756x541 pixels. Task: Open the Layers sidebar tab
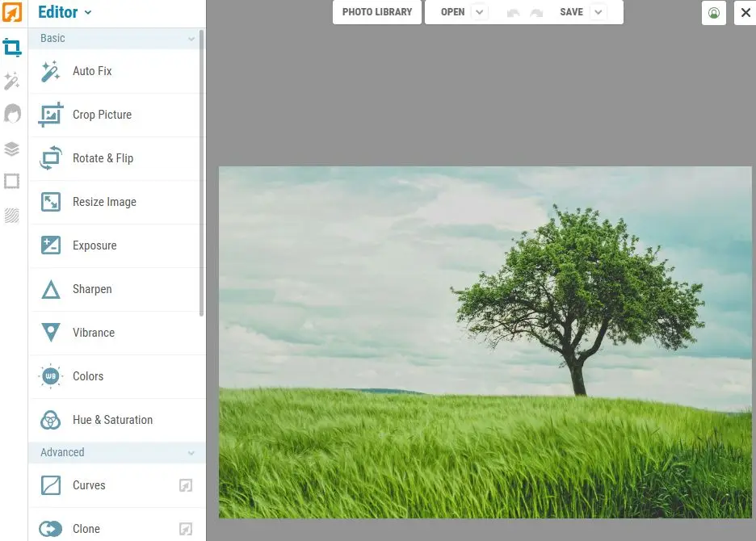point(12,149)
